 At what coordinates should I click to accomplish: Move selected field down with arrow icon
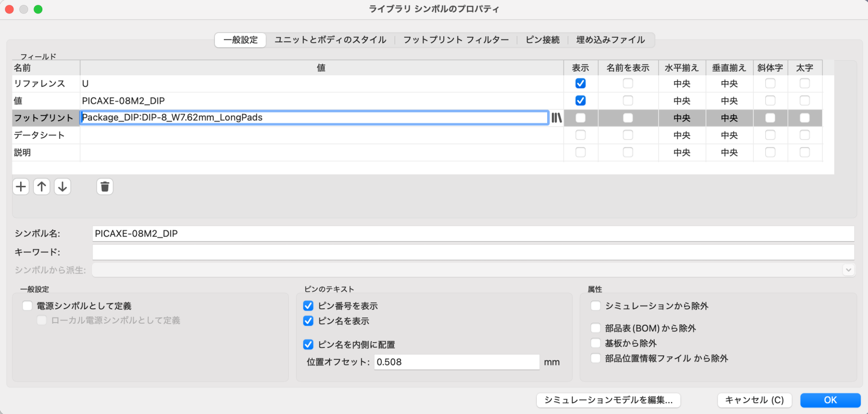click(x=63, y=186)
